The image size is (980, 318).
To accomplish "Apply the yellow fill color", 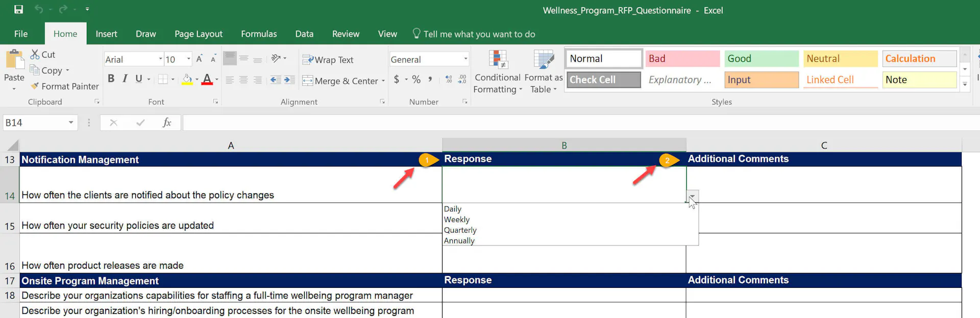I will [x=187, y=79].
